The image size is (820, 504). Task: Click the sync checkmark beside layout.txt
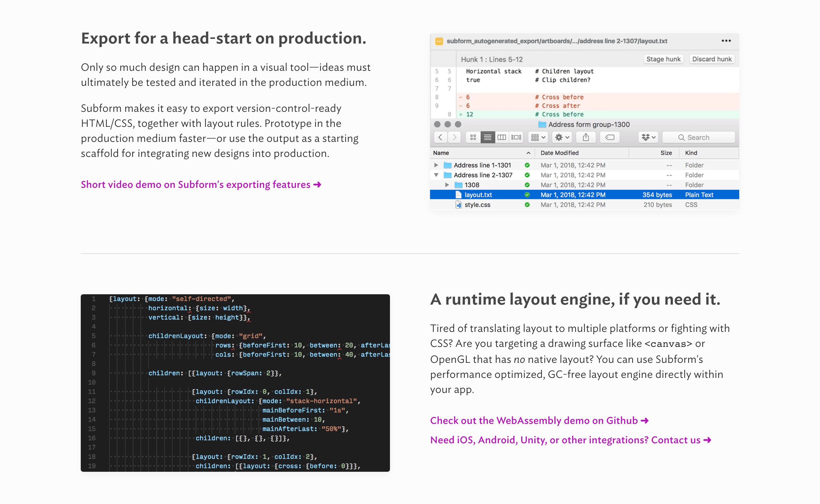[x=527, y=195]
